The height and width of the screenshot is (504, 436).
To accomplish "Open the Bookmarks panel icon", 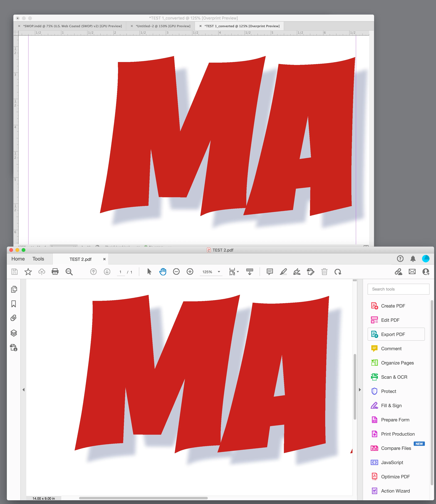I will point(14,304).
